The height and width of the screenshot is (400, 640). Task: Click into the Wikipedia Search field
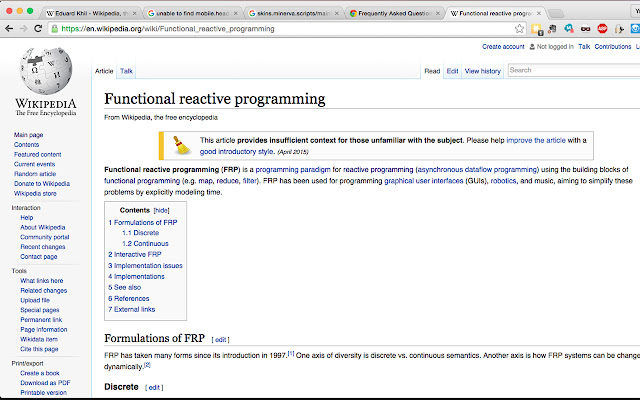(x=573, y=70)
